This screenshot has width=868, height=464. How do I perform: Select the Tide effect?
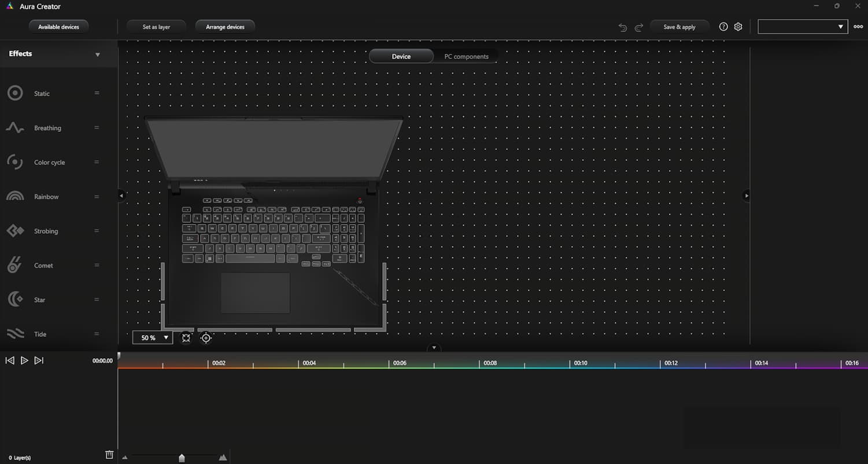coord(40,334)
